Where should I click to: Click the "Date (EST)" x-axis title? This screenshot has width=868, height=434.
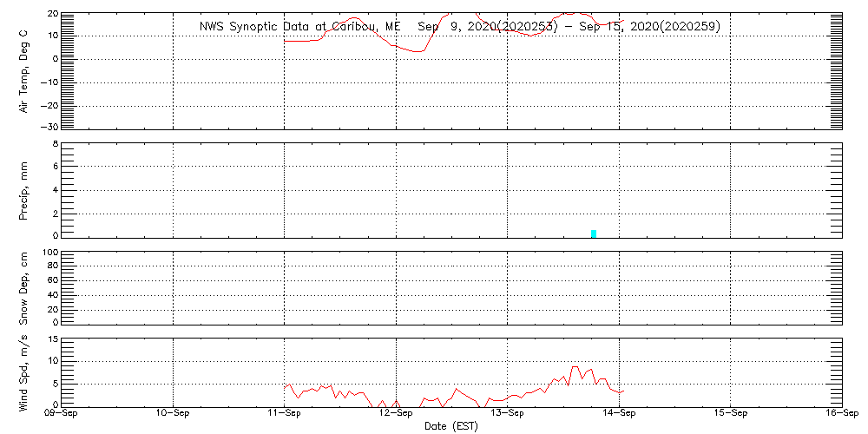point(451,426)
